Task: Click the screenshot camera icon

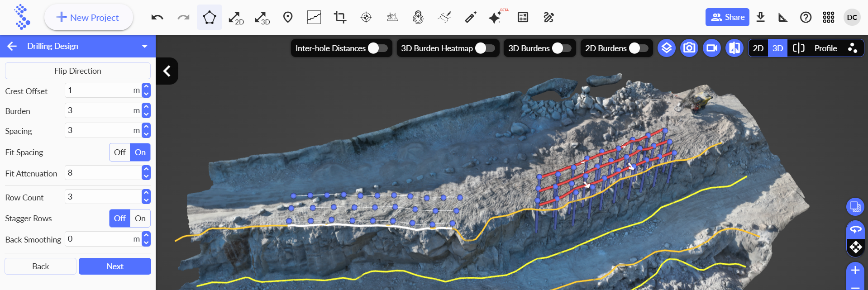Action: (689, 48)
